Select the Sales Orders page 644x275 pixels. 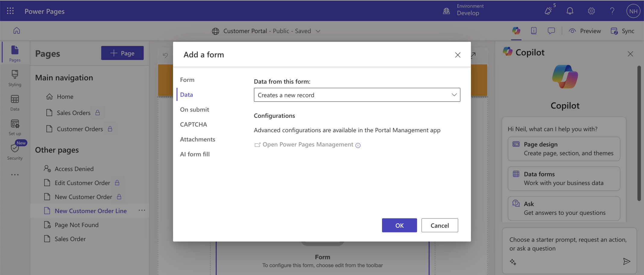point(74,113)
